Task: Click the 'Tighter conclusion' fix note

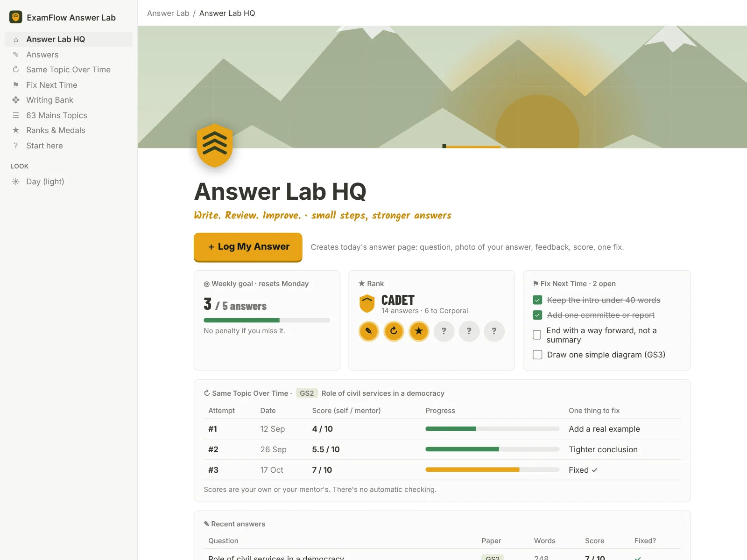Action: click(603, 449)
